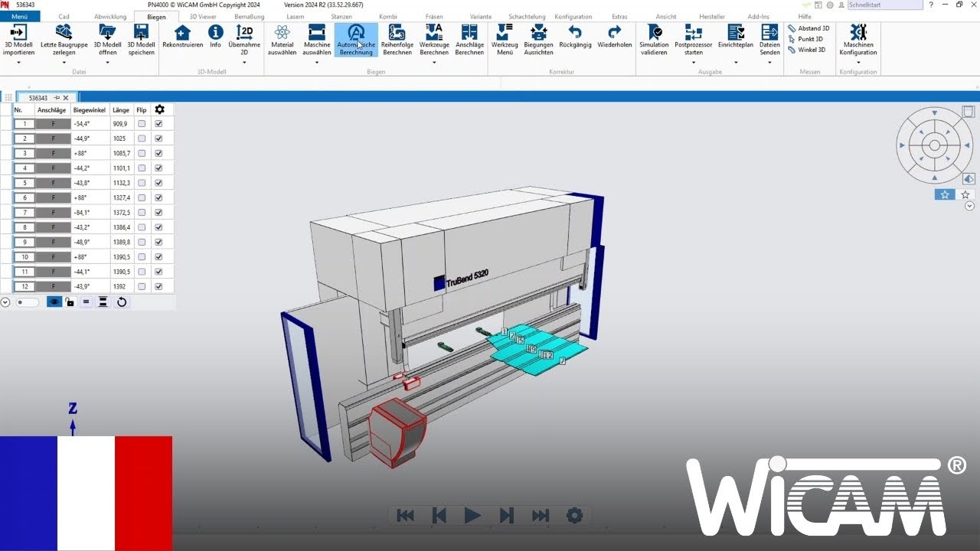This screenshot has height=551, width=980.
Task: Uncheck enabled checkbox for bend row 5
Action: 159,183
